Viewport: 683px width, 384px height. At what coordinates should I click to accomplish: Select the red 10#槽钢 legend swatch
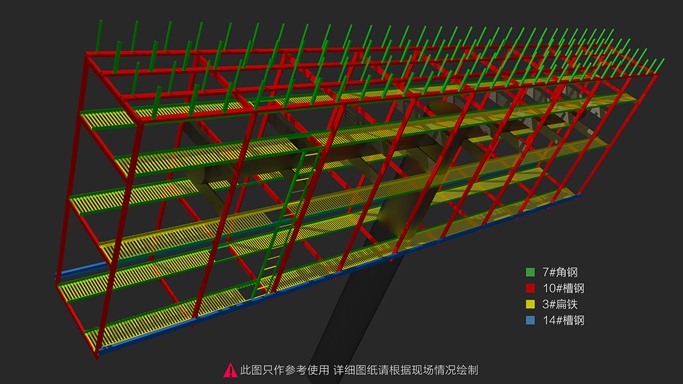530,288
